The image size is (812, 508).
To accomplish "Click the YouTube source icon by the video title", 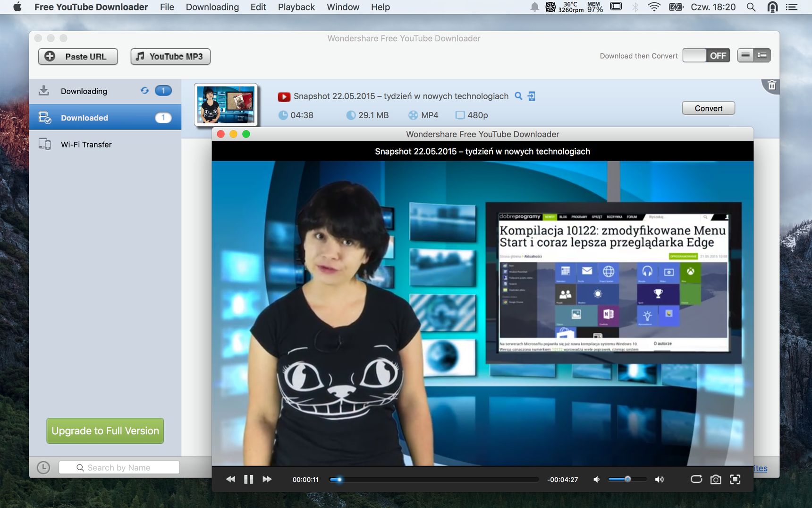I will 284,97.
